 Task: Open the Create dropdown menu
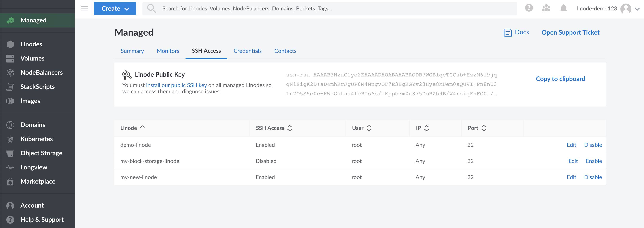114,8
